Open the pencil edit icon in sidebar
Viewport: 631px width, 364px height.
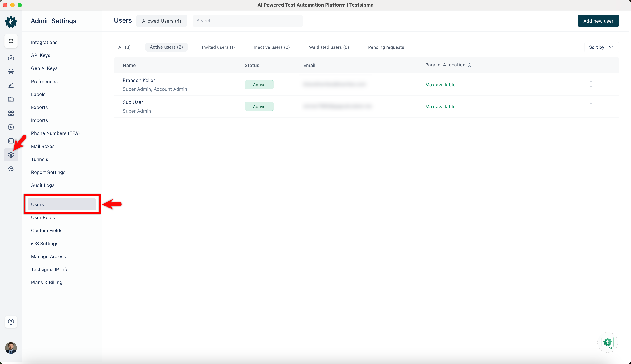tap(11, 85)
